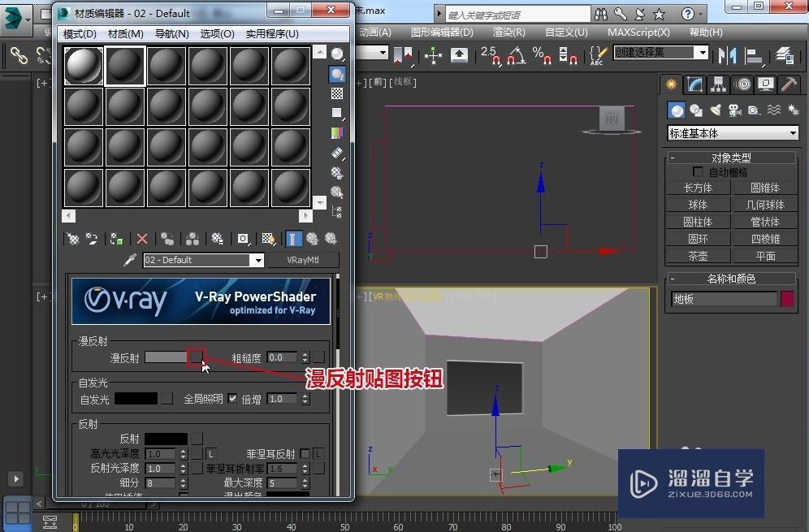Toggle the 全局照明 checkbox
Viewport: 809px width, 532px height.
(x=232, y=399)
